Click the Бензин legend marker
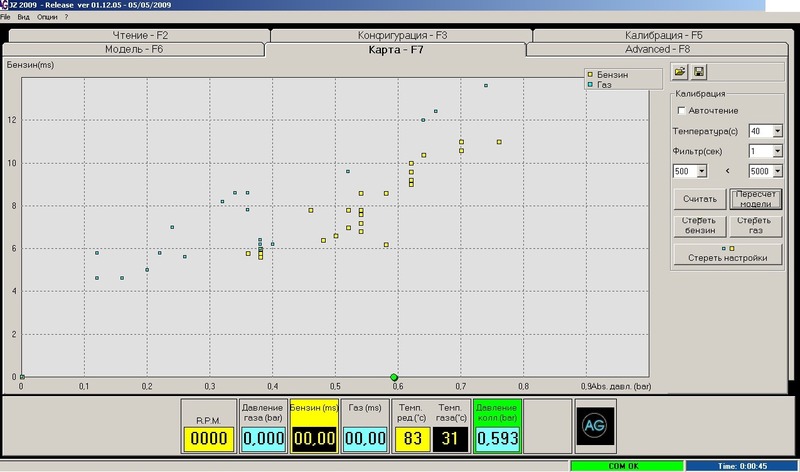The width and height of the screenshot is (800, 472). (591, 75)
